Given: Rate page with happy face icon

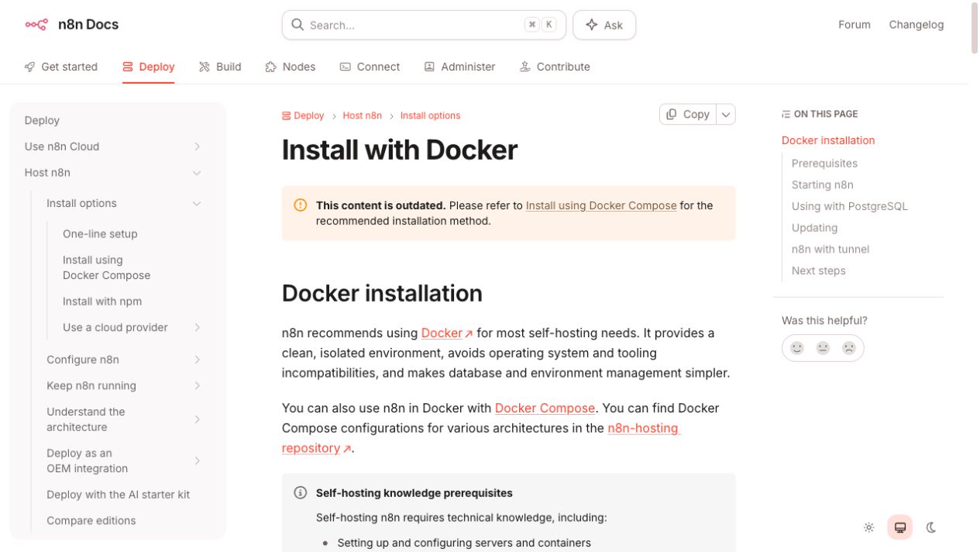Looking at the screenshot, I should pos(797,348).
